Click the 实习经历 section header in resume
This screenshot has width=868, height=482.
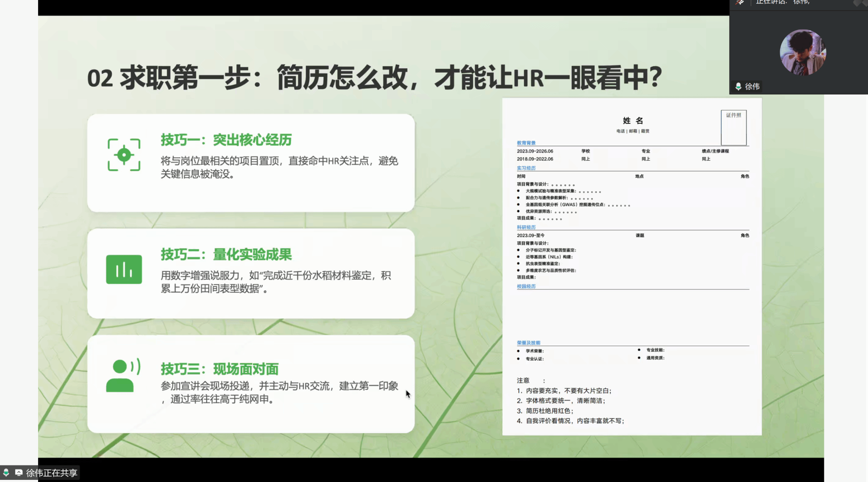526,168
